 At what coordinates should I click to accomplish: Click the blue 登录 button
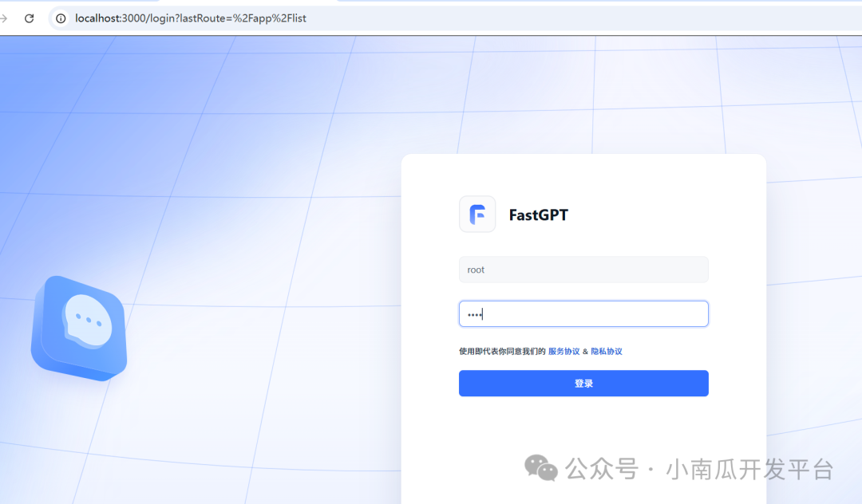pyautogui.click(x=583, y=384)
